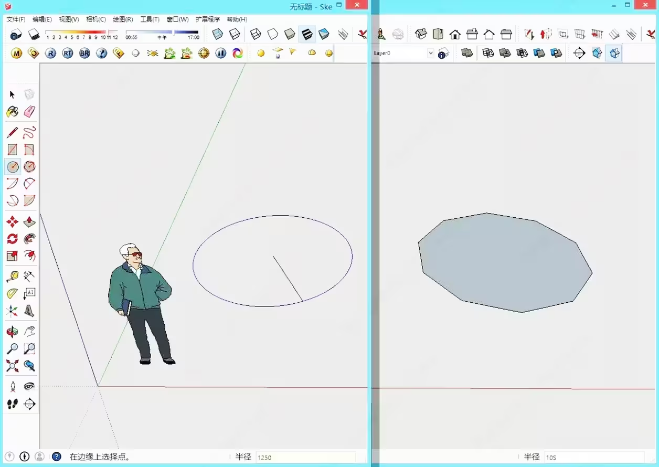This screenshot has width=659, height=467.
Task: Toggle X-ray face style
Action: pos(217,34)
